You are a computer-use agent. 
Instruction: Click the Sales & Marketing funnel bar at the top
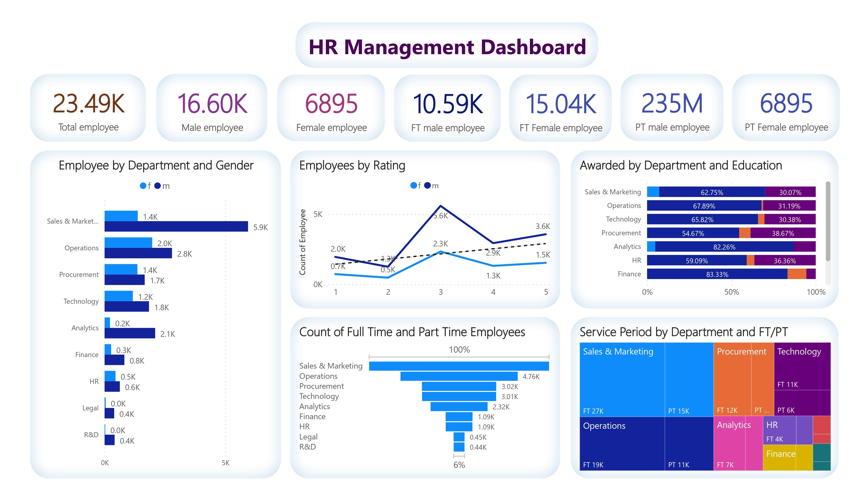coord(459,366)
